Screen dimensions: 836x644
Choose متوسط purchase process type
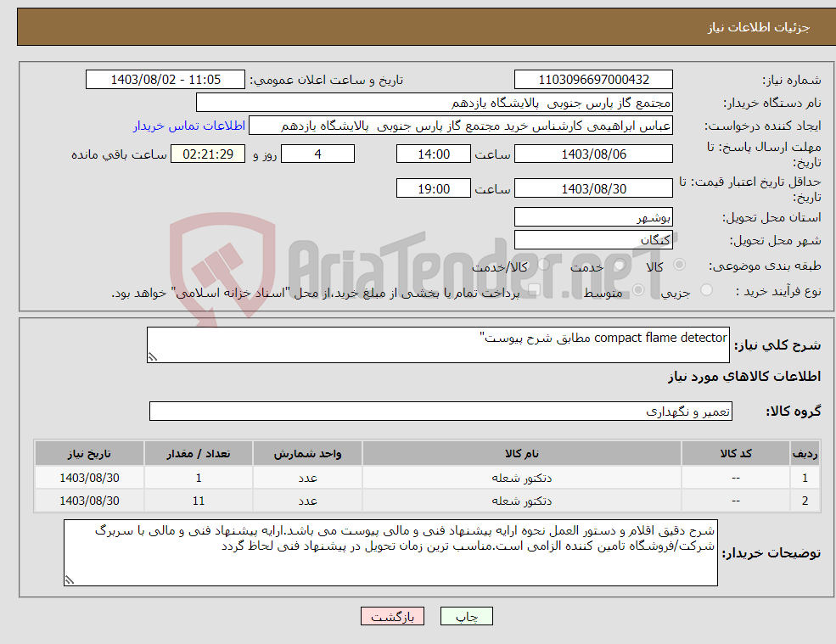(638, 290)
